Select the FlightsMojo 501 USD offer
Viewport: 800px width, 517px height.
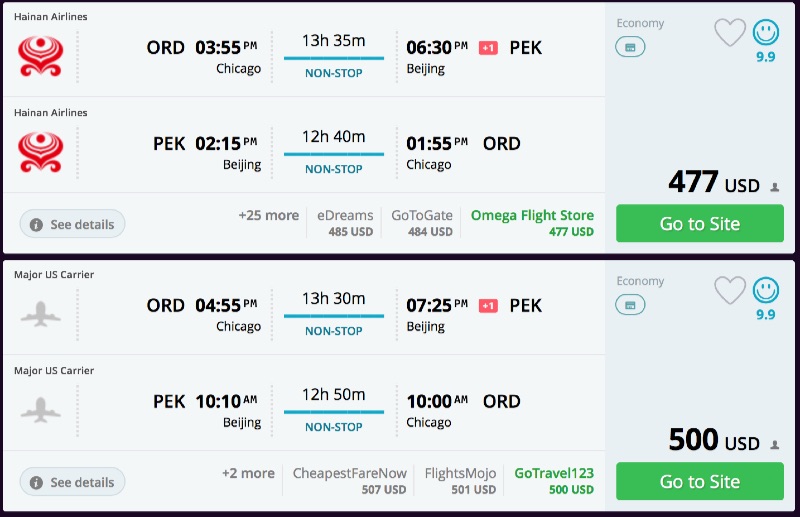click(x=460, y=481)
